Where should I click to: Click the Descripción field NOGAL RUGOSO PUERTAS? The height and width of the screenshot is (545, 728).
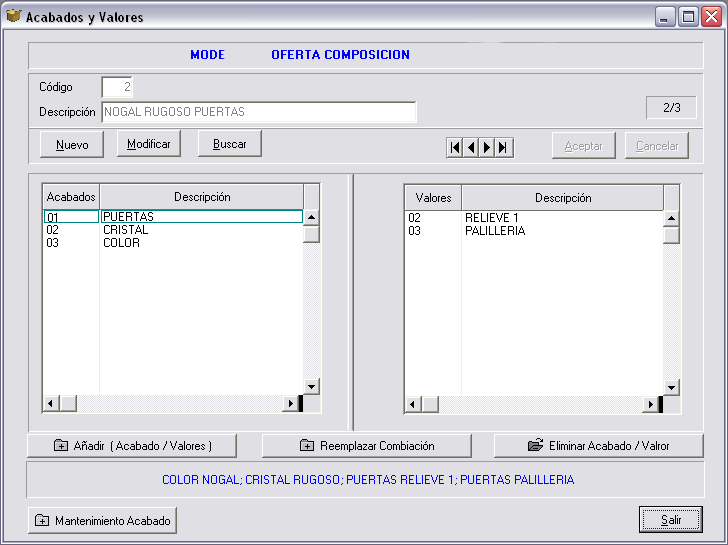click(x=259, y=112)
